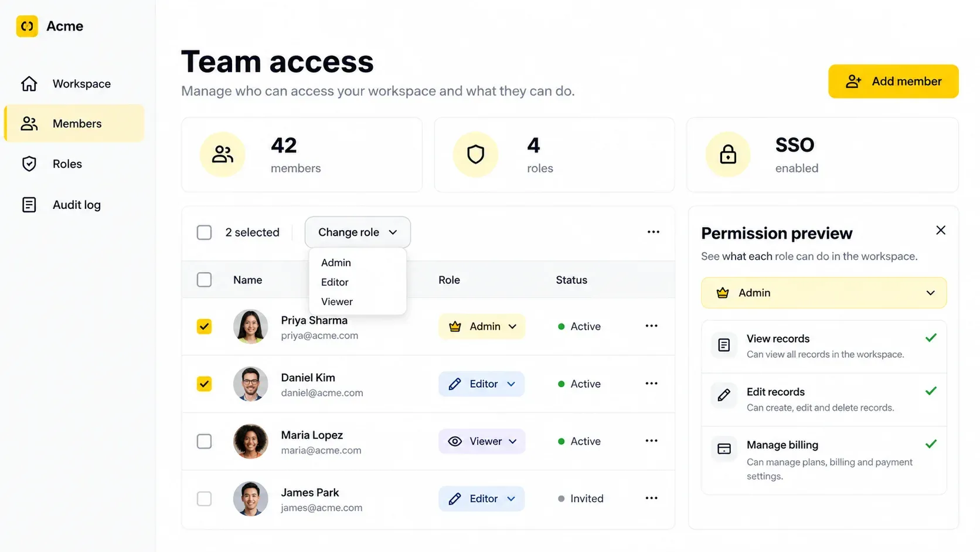Open Maria Lopez's Viewer role dropdown
Image resolution: width=980 pixels, height=552 pixels.
pos(482,442)
